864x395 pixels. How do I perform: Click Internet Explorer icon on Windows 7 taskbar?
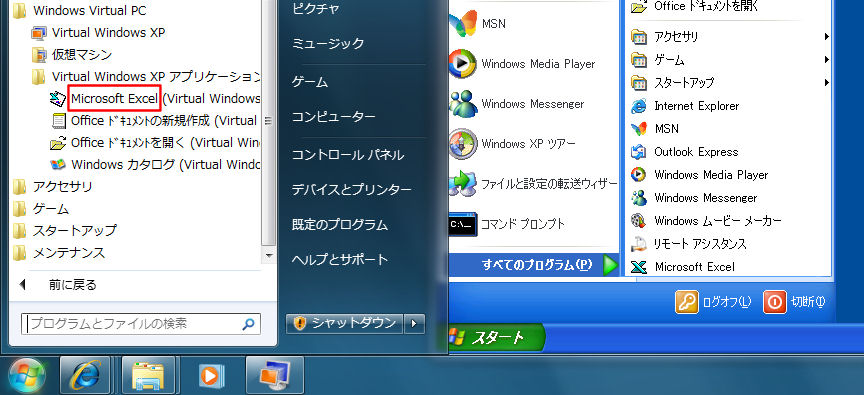[x=85, y=375]
